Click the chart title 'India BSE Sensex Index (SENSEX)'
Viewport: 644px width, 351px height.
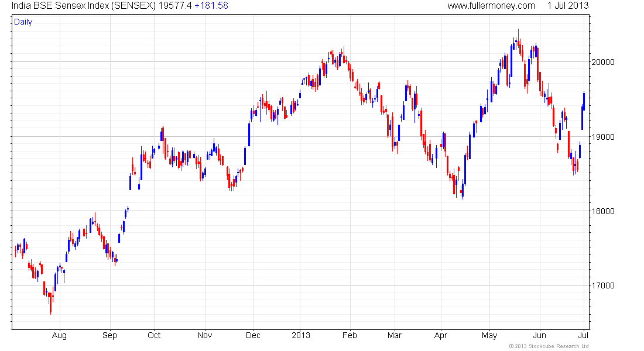83,6
